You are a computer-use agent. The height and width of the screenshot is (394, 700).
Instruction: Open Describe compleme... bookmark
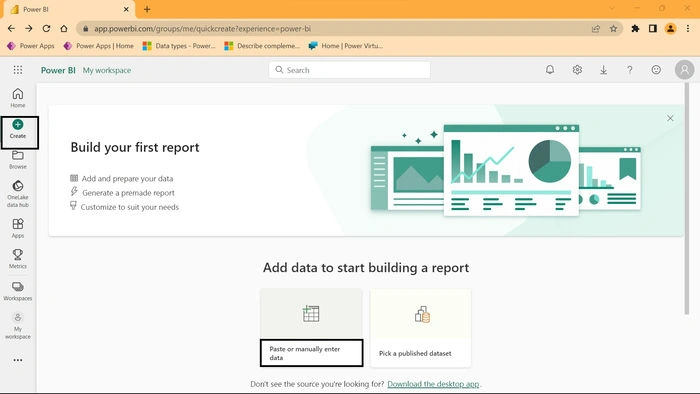pyautogui.click(x=262, y=46)
